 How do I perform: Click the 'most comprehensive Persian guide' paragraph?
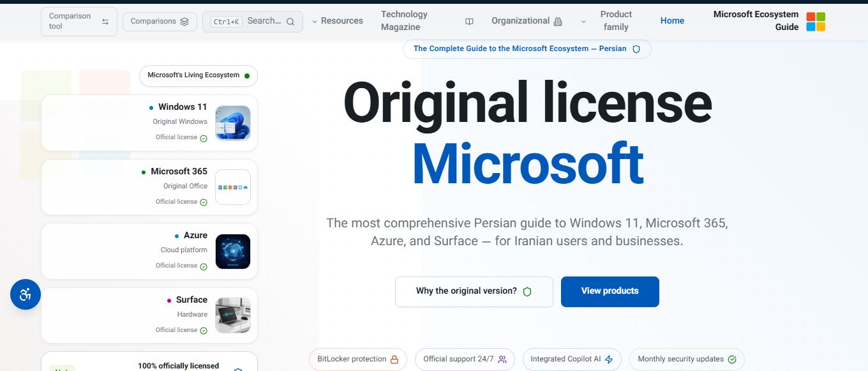[x=527, y=232]
